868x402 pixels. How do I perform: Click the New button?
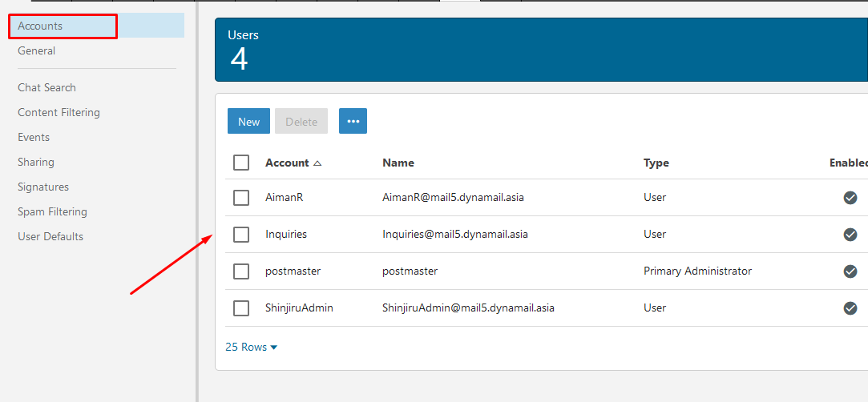[x=248, y=121]
